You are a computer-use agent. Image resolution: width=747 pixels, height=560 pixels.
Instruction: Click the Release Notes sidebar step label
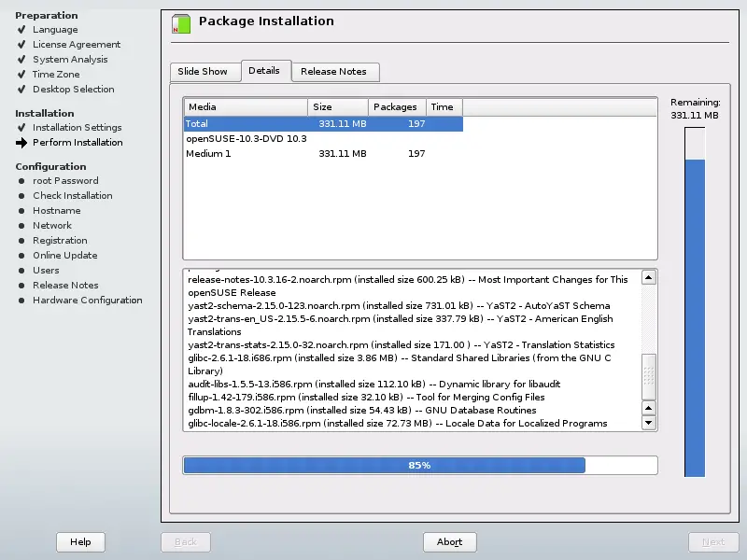tap(65, 286)
